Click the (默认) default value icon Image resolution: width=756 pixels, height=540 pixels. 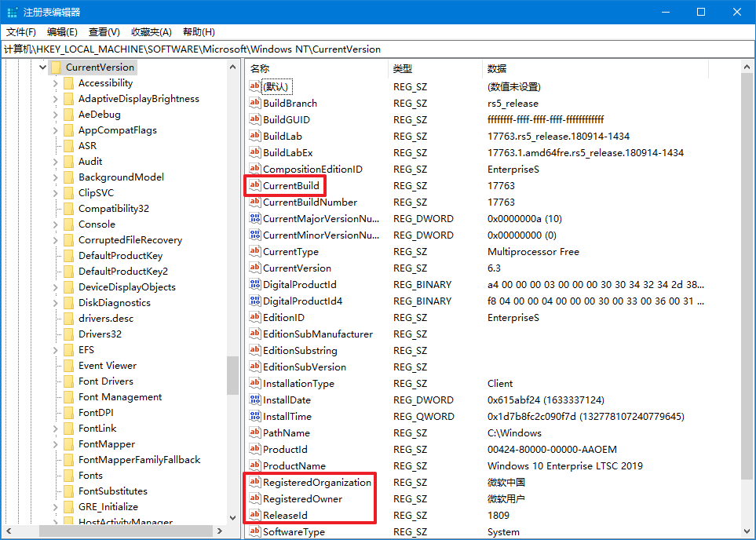(x=254, y=86)
